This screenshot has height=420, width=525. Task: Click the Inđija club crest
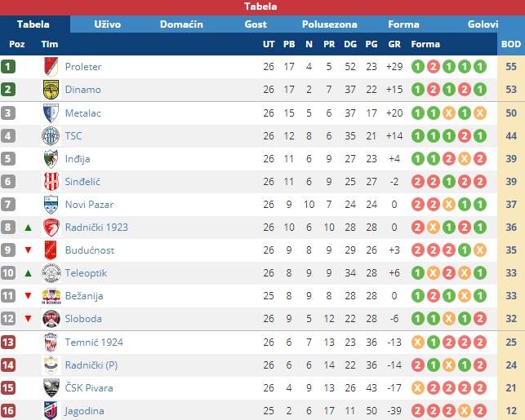tap(51, 159)
